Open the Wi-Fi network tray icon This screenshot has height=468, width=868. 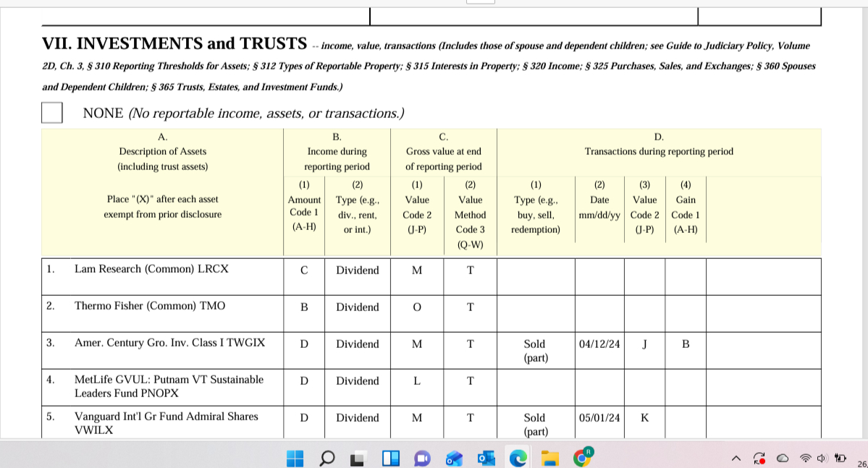[x=806, y=459]
